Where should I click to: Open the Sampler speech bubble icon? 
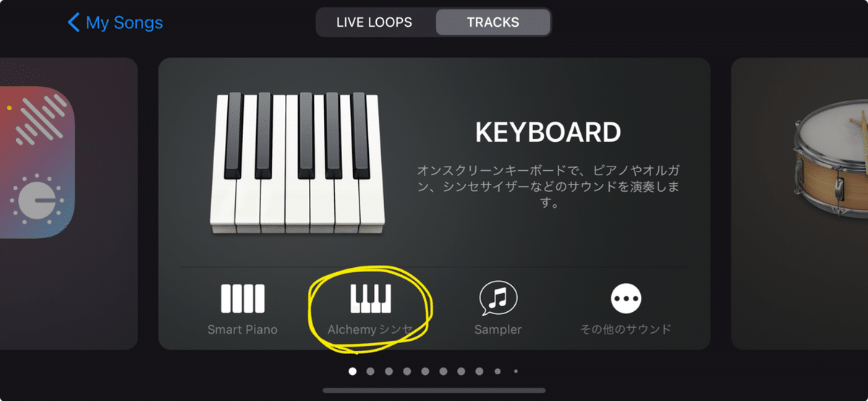498,297
